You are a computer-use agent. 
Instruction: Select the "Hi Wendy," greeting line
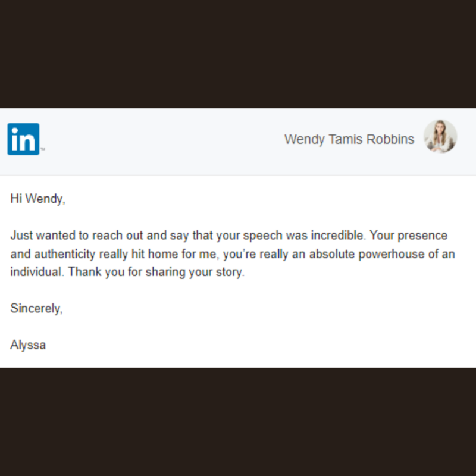pos(38,199)
